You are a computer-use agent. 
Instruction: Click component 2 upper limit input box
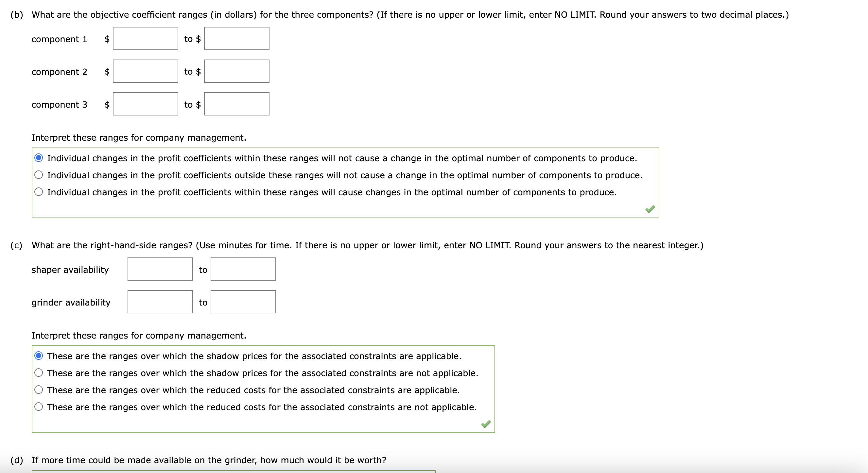236,71
